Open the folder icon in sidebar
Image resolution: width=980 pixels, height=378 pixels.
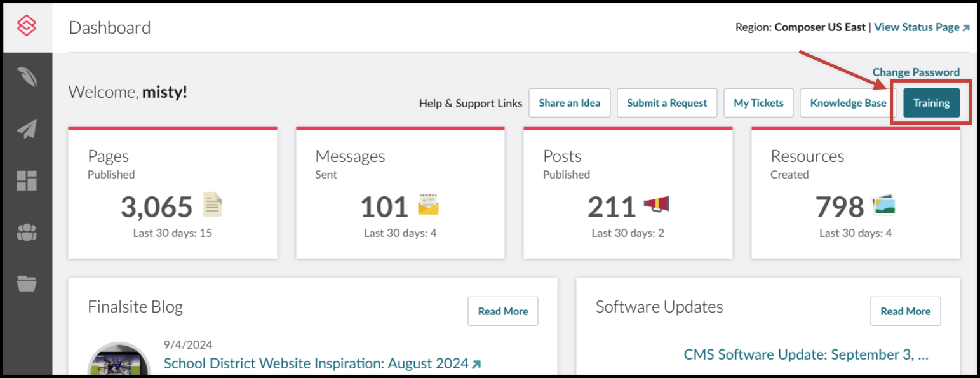[x=27, y=283]
